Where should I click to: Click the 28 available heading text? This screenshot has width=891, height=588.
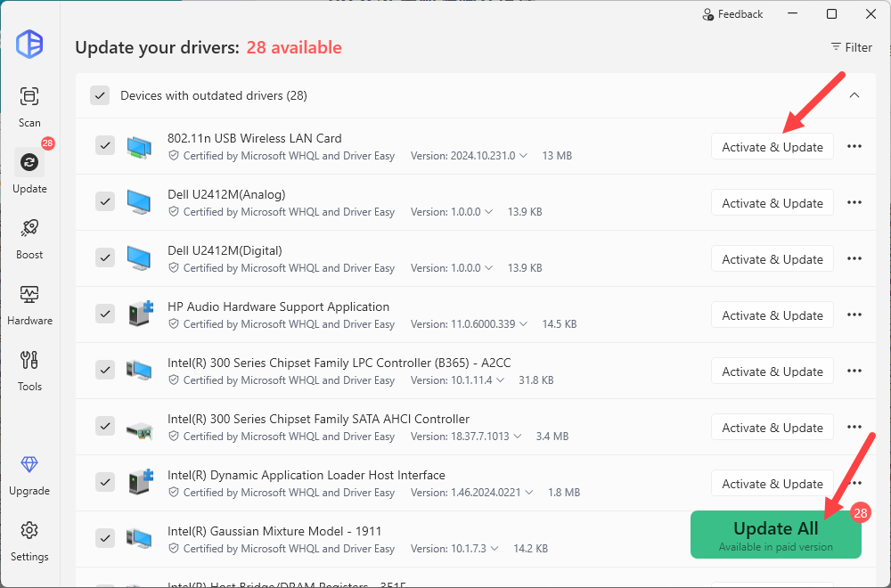[x=294, y=47]
